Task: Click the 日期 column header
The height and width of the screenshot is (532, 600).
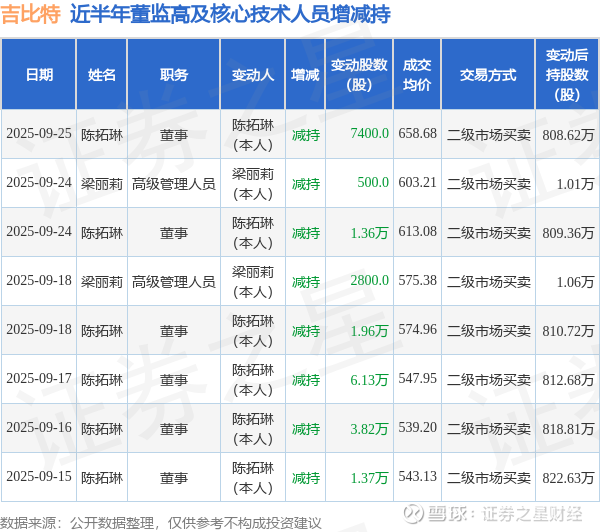Action: coord(39,75)
